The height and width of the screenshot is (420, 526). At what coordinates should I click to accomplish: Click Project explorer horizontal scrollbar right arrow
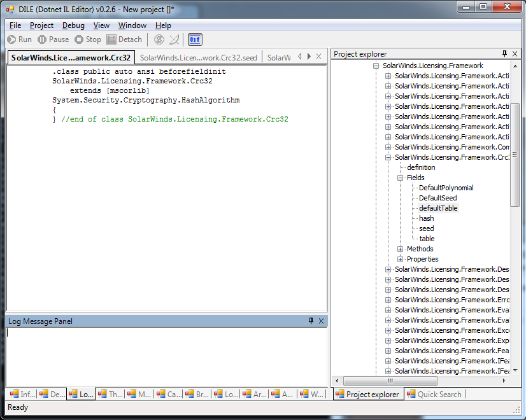[504, 381]
